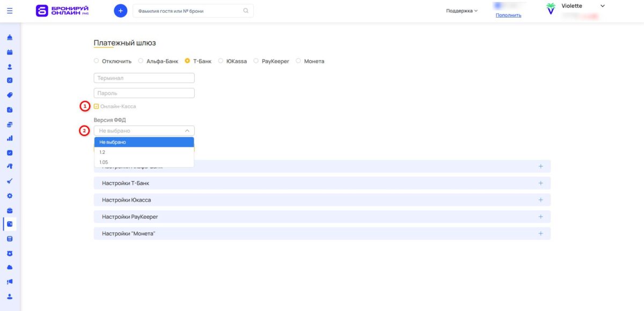Expand the Настройки Т-Банк section
644x311 pixels.
pos(322,183)
